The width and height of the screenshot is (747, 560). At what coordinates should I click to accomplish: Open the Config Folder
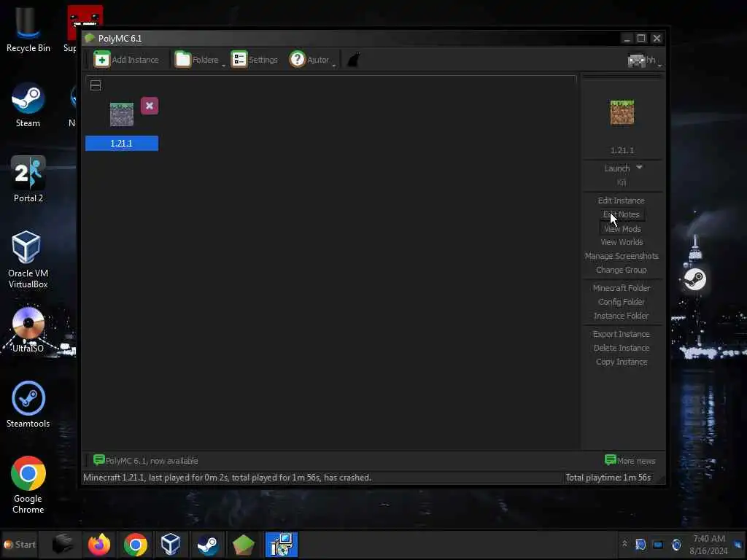click(622, 301)
